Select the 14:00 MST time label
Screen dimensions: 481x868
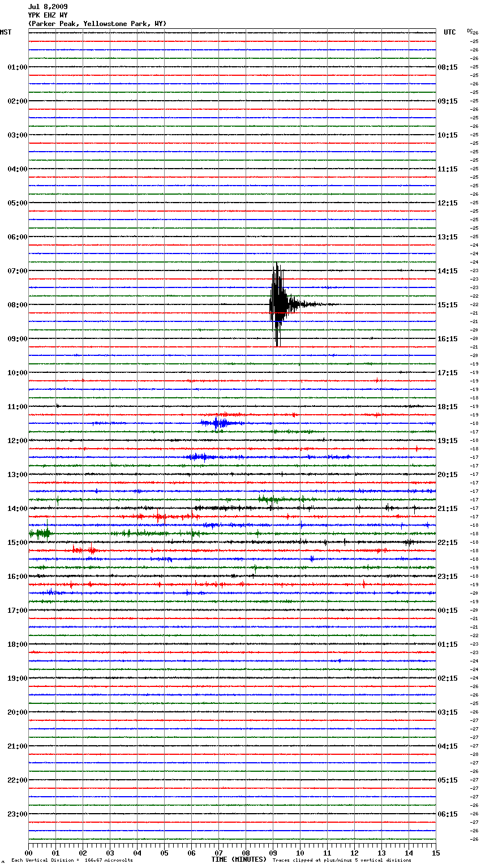18,509
